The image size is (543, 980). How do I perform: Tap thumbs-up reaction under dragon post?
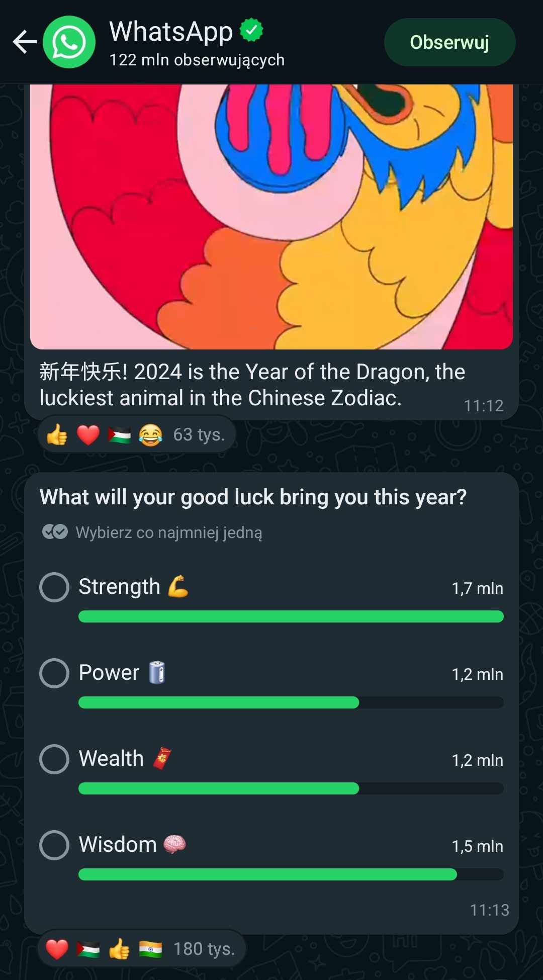(57, 434)
